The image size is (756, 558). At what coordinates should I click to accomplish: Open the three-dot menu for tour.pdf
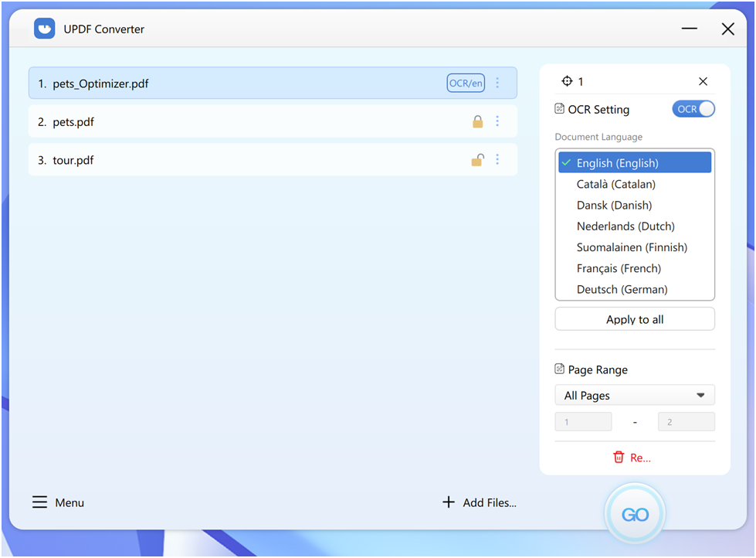[497, 160]
